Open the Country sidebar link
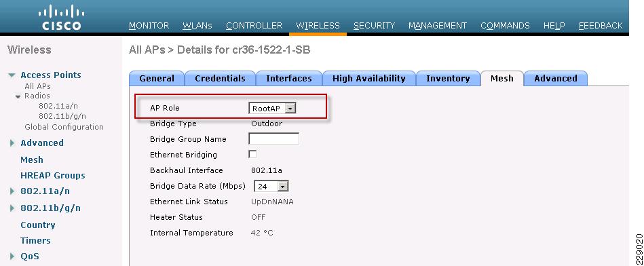The image size is (644, 266). pos(38,225)
